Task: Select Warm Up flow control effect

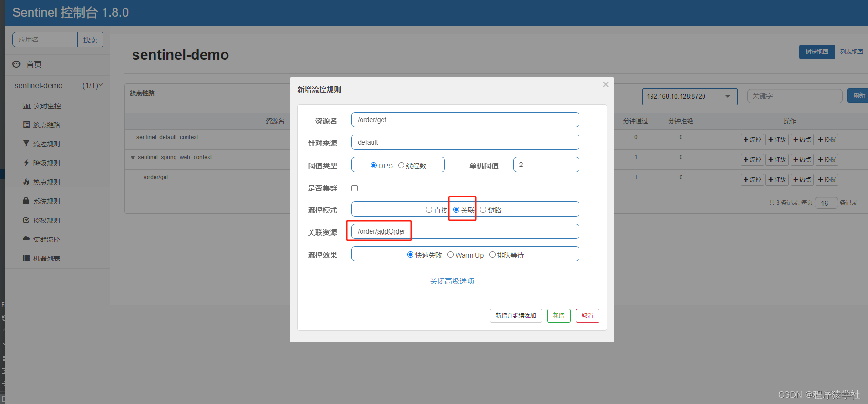Action: pyautogui.click(x=450, y=255)
